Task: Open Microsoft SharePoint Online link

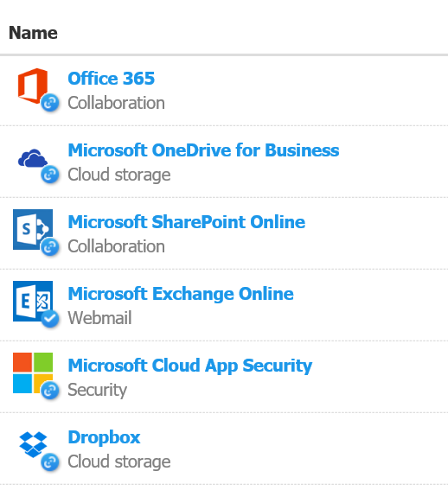Action: [x=187, y=222]
